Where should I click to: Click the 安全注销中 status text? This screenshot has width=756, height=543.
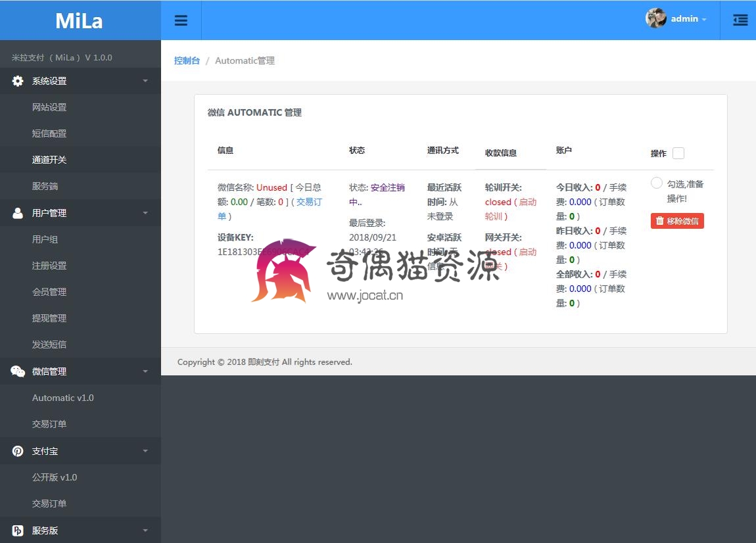click(x=377, y=195)
